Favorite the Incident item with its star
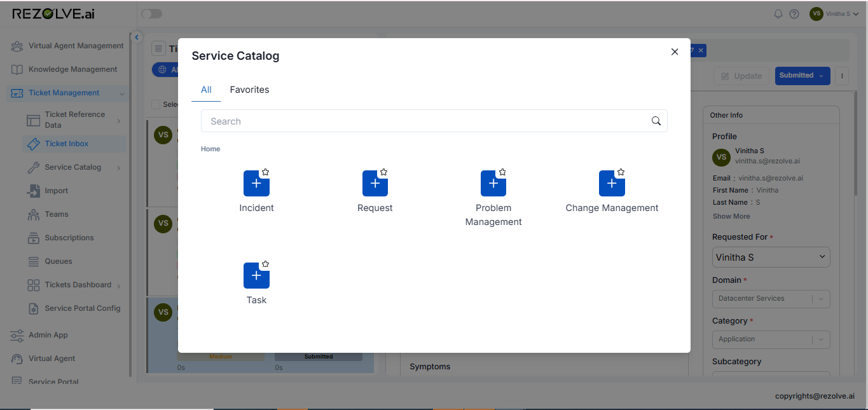 click(265, 172)
